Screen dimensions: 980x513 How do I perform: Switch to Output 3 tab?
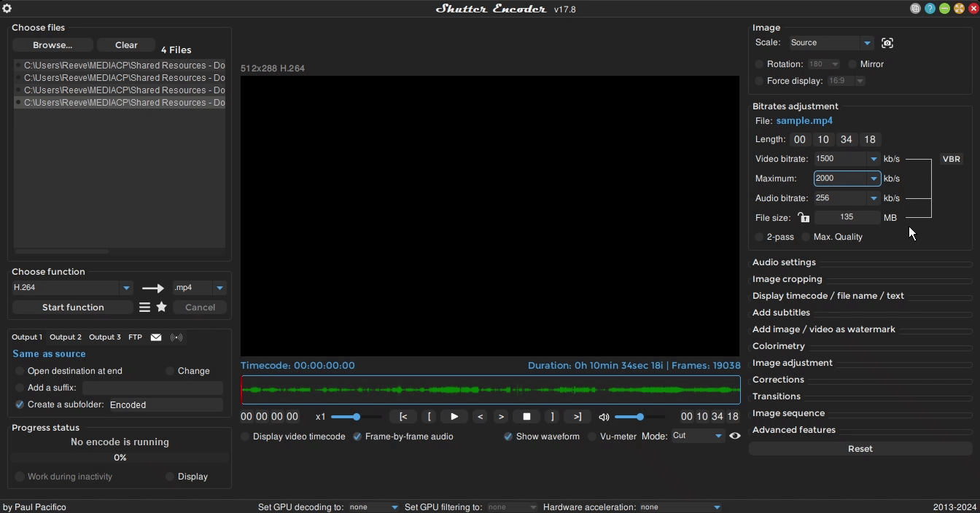point(105,337)
